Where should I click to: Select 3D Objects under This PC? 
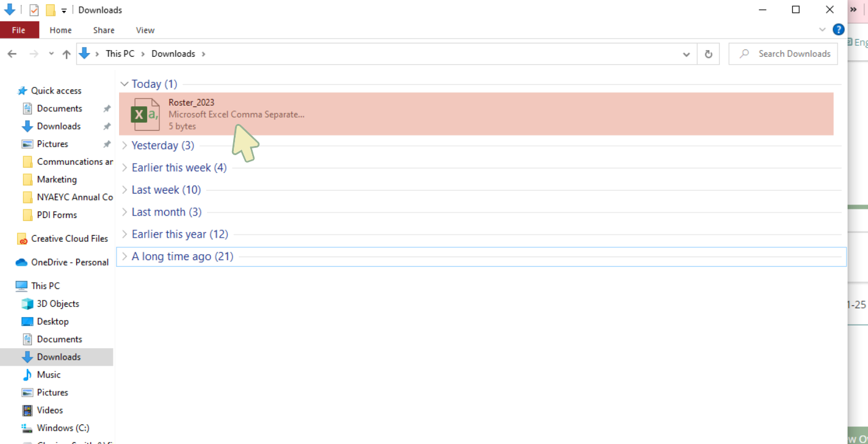[x=57, y=304]
